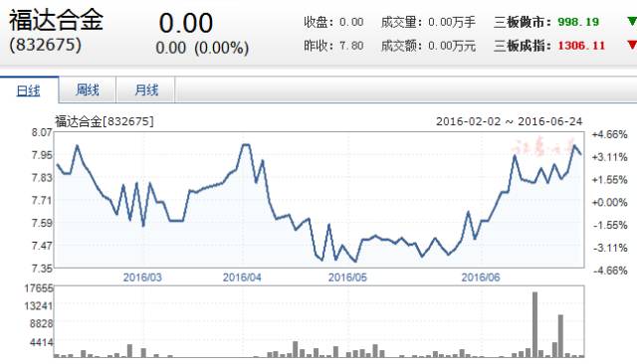The image size is (637, 364).
Task: Click the 昨收: 7.80 value
Action: [333, 46]
